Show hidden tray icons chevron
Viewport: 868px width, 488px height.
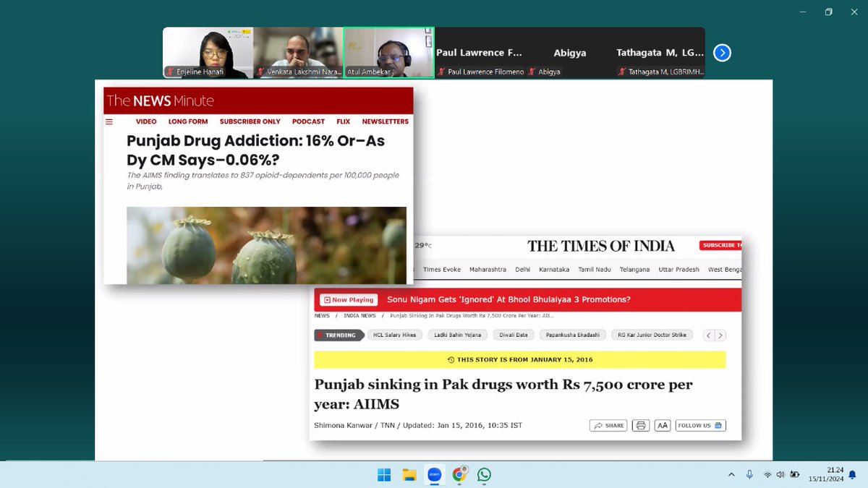tap(731, 475)
